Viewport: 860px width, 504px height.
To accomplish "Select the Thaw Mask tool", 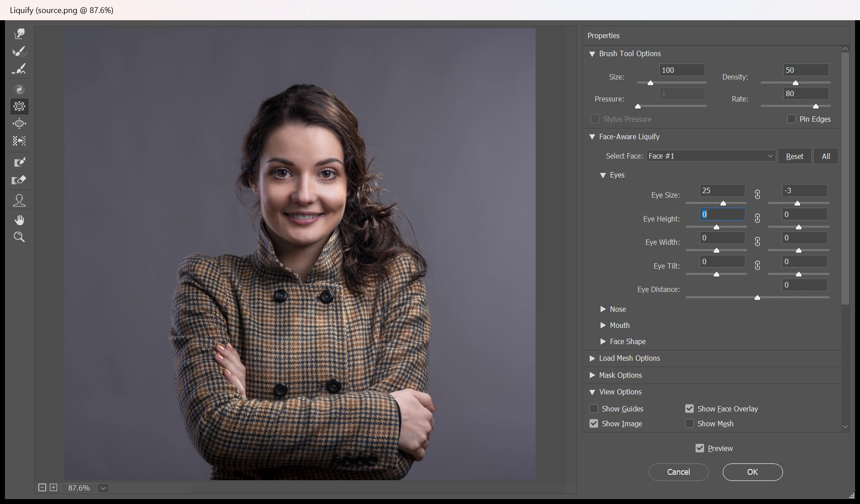I will click(x=19, y=180).
